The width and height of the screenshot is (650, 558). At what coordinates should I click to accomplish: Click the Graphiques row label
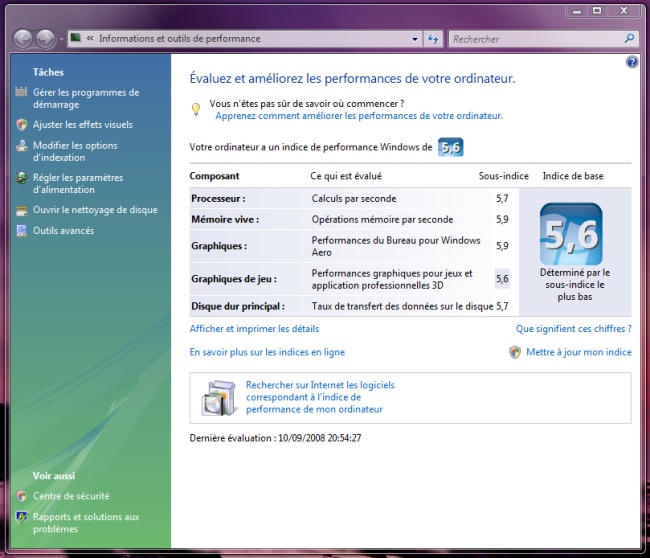219,246
